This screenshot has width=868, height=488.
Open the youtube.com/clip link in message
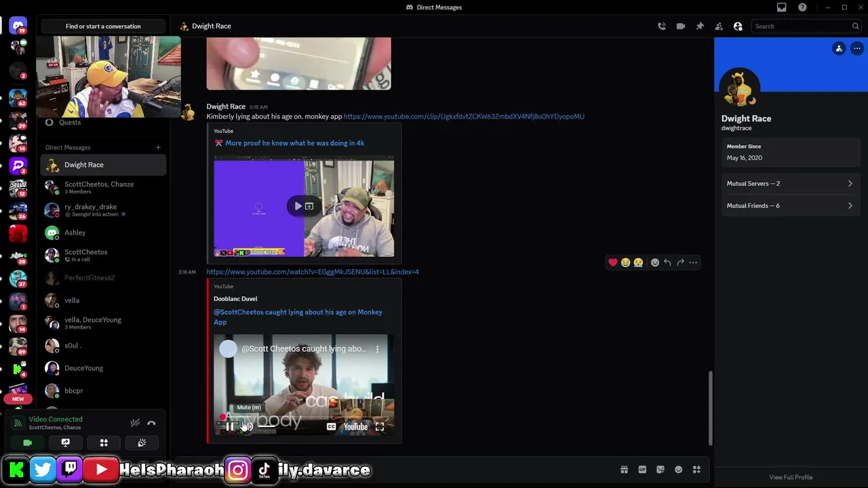pos(464,116)
